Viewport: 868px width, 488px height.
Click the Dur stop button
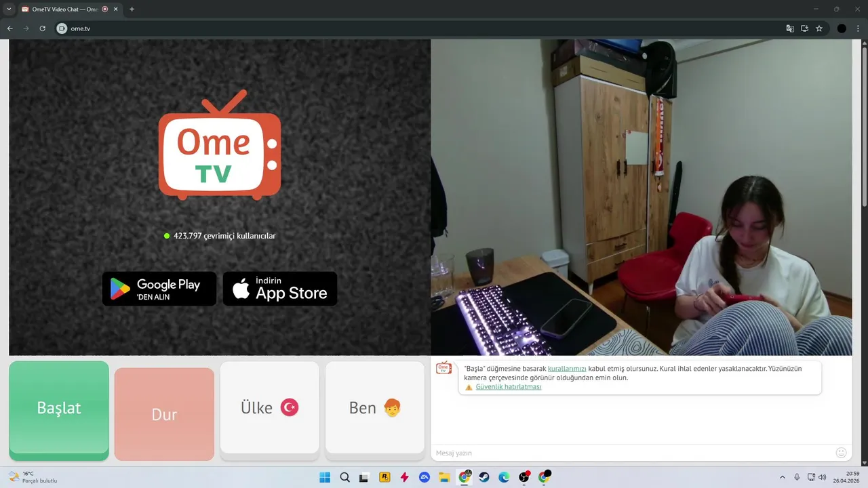(x=164, y=414)
